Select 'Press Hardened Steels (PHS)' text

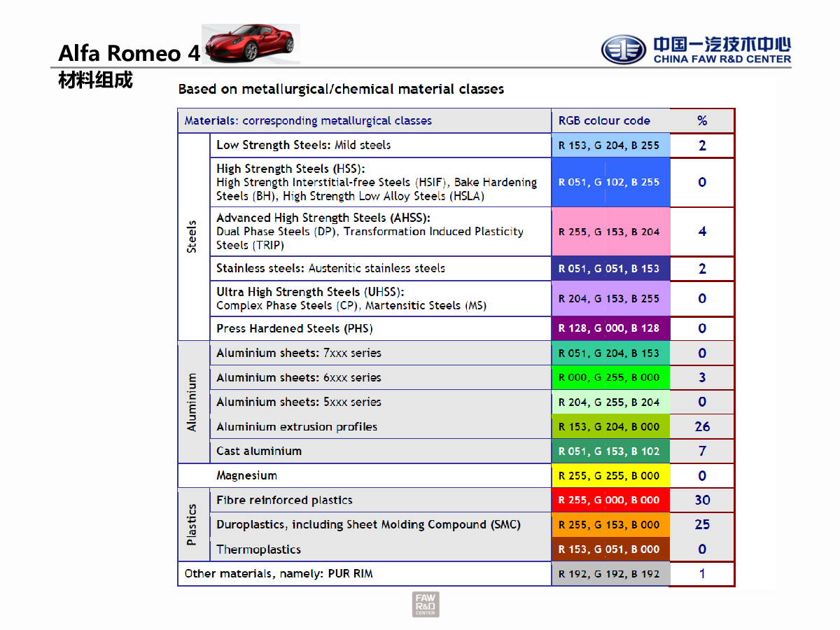(295, 328)
